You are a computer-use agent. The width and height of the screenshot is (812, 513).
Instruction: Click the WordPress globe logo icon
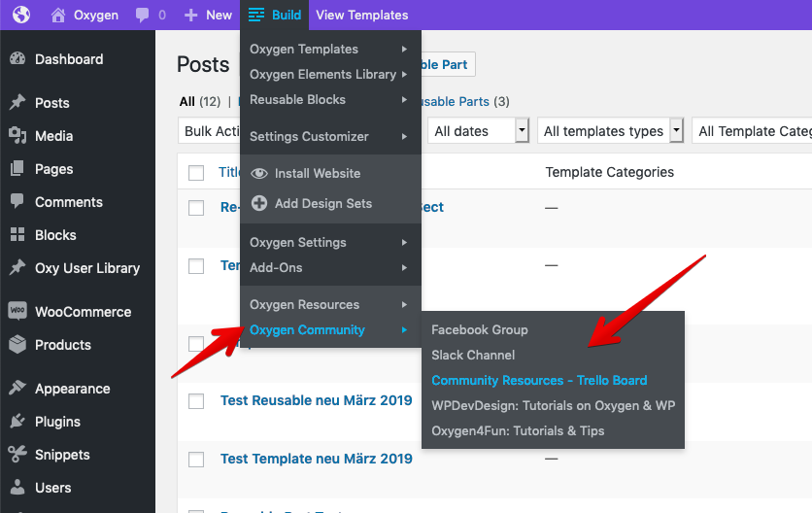click(x=21, y=15)
